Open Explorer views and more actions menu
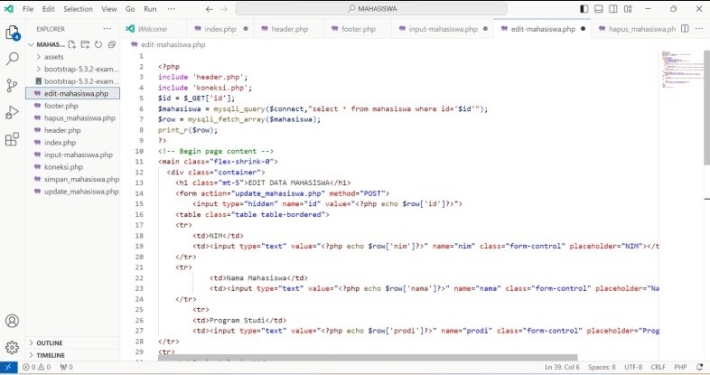Screen dimensions: 710x375 [107, 29]
